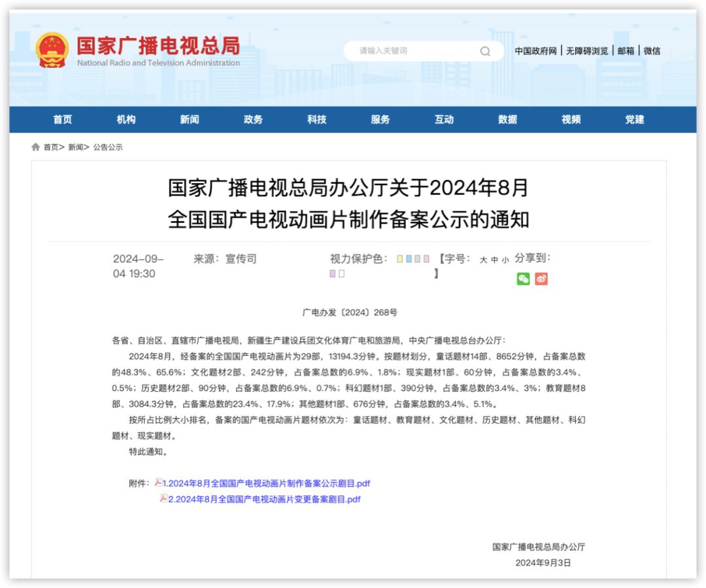706x588 pixels.
Task: Select the yellow vision-protection color swatch
Action: click(x=399, y=259)
